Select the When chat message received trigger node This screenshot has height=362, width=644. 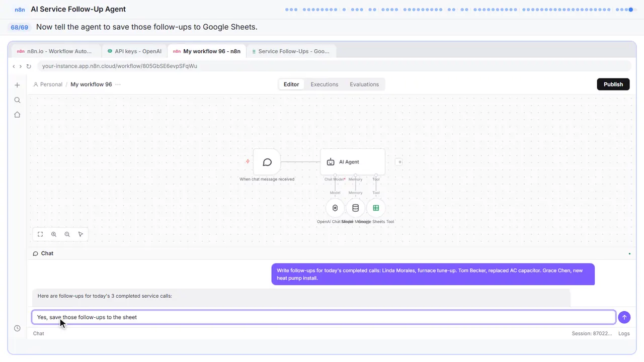tap(267, 162)
